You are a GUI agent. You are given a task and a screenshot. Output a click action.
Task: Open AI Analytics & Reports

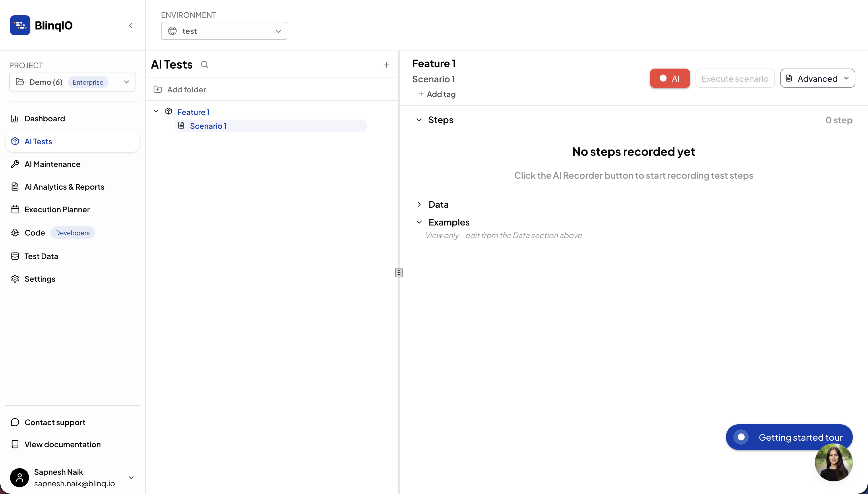point(64,187)
